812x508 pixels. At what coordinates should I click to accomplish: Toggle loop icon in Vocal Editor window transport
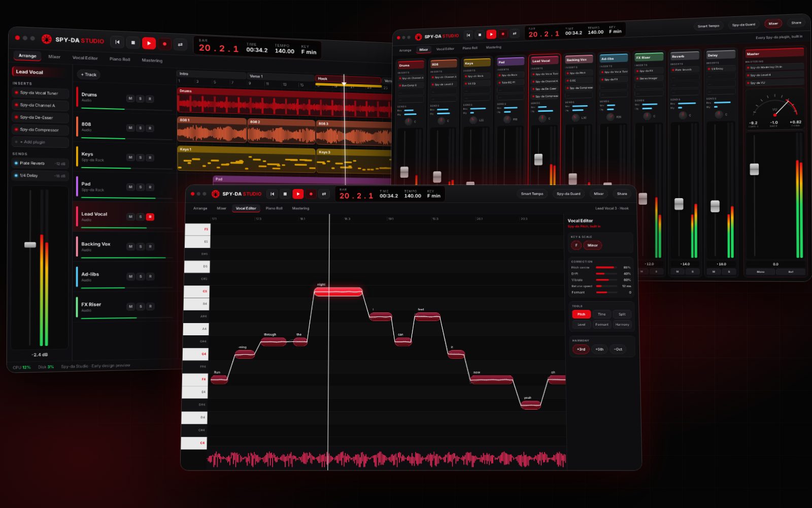tap(324, 194)
